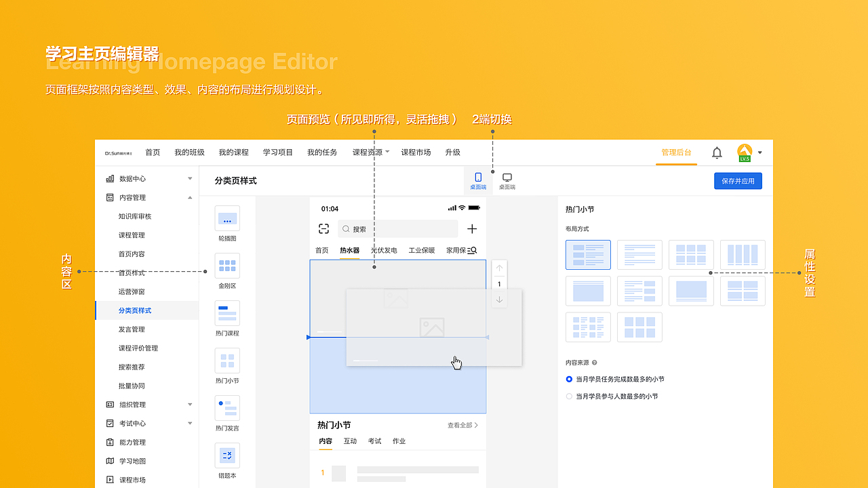Screen dimensions: 868x488
Task: Select radio 当月学员任务完成数最多的小节
Action: pos(569,380)
